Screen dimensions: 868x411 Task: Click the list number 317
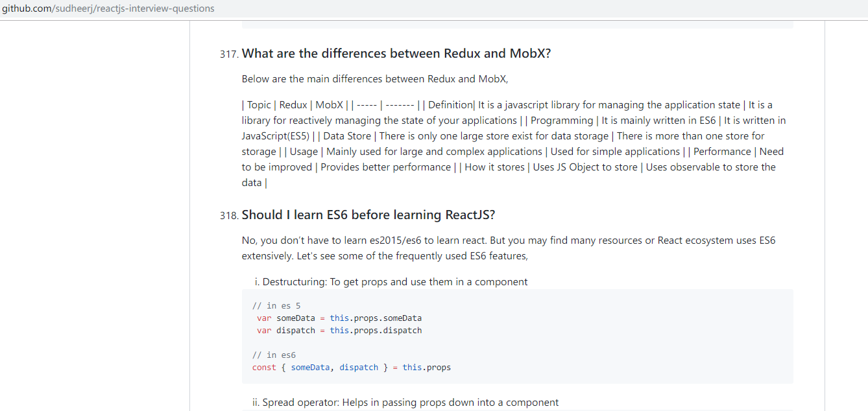pyautogui.click(x=229, y=54)
